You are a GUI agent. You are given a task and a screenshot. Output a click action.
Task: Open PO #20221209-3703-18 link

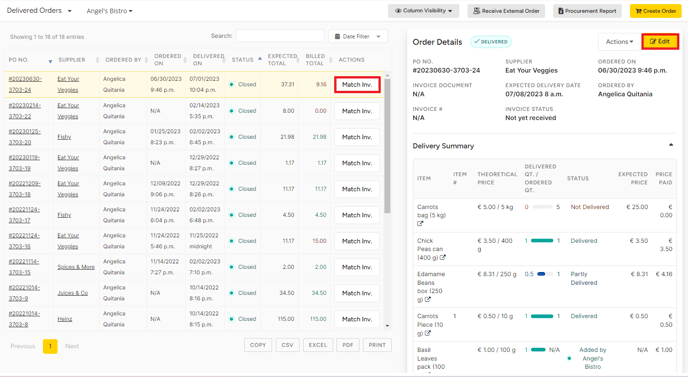point(24,189)
